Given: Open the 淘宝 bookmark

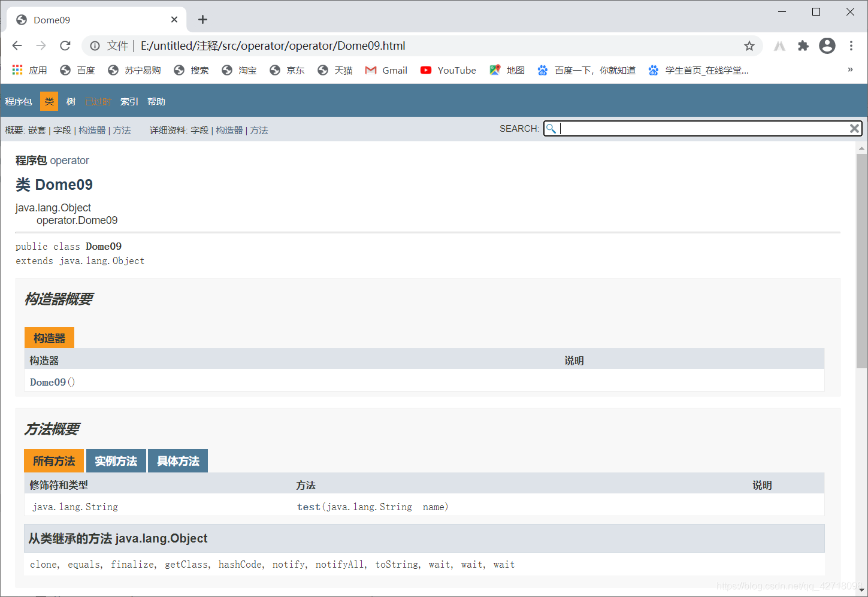Looking at the screenshot, I should (239, 70).
